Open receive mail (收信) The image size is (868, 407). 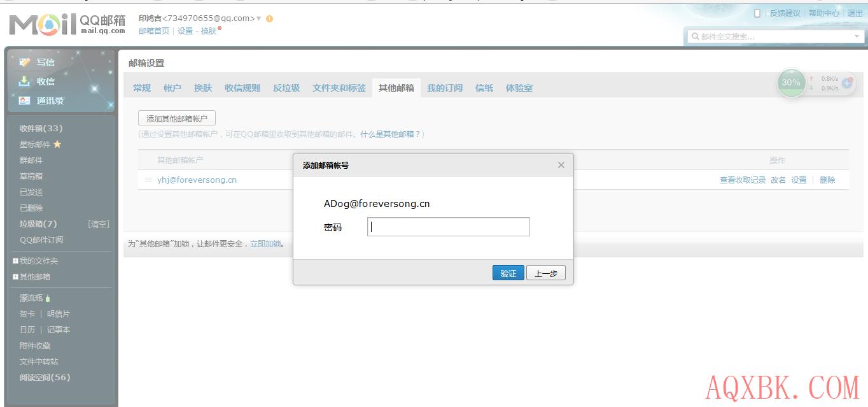(45, 82)
